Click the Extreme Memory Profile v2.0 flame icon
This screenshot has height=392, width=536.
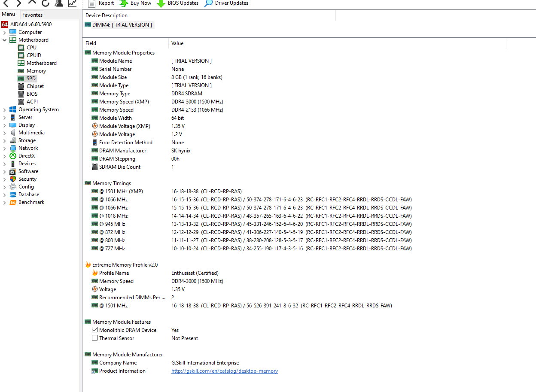click(x=88, y=265)
